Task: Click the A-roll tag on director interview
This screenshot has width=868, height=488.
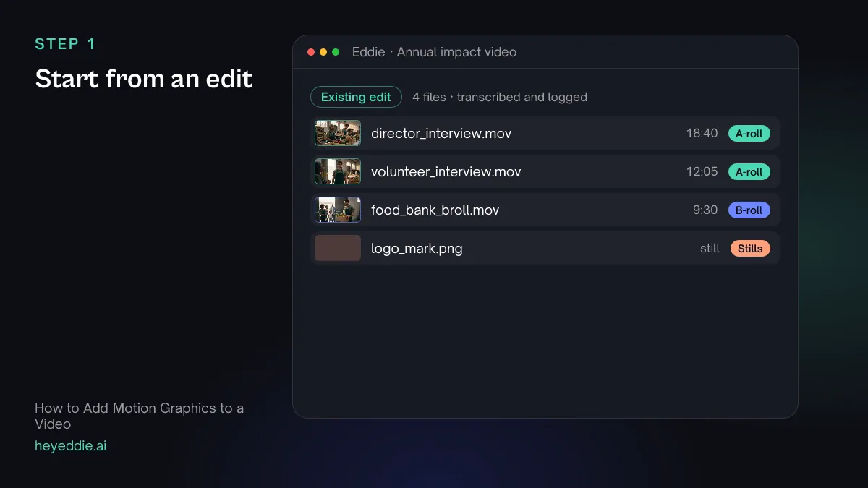Action: coord(749,133)
